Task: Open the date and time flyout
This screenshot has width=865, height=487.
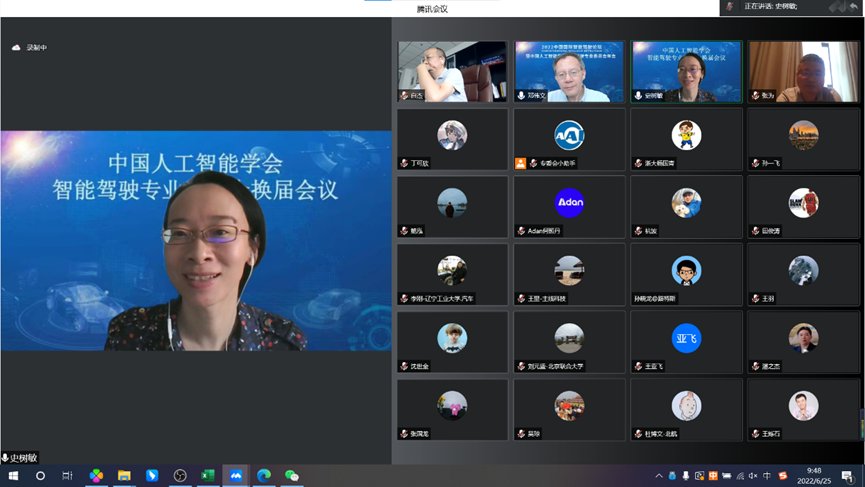Action: pyautogui.click(x=814, y=476)
